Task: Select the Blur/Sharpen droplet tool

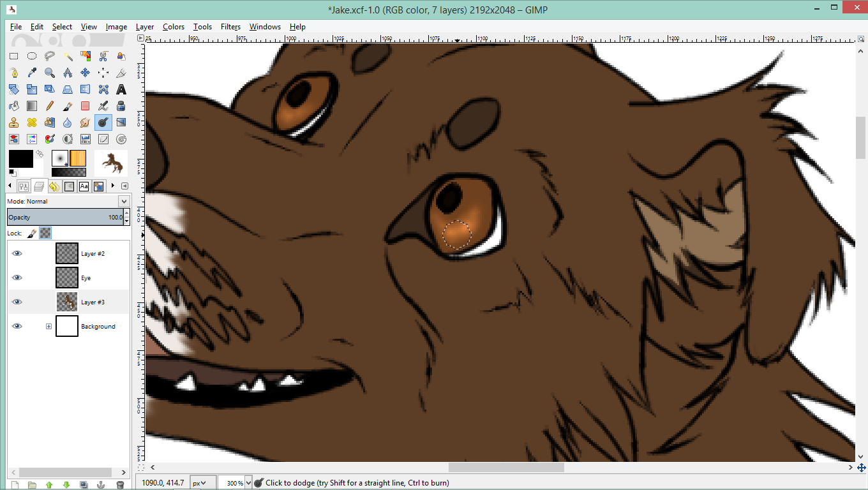Action: tap(68, 122)
